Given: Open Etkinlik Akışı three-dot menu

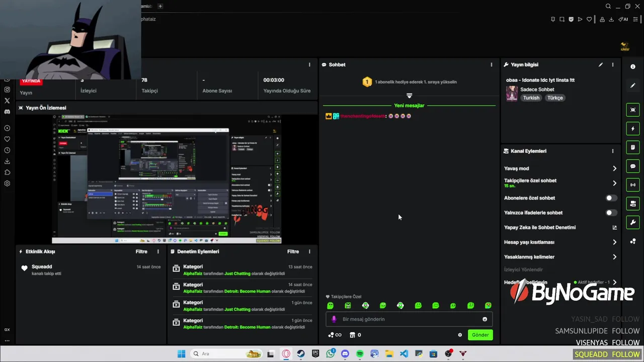Looking at the screenshot, I should tap(158, 251).
